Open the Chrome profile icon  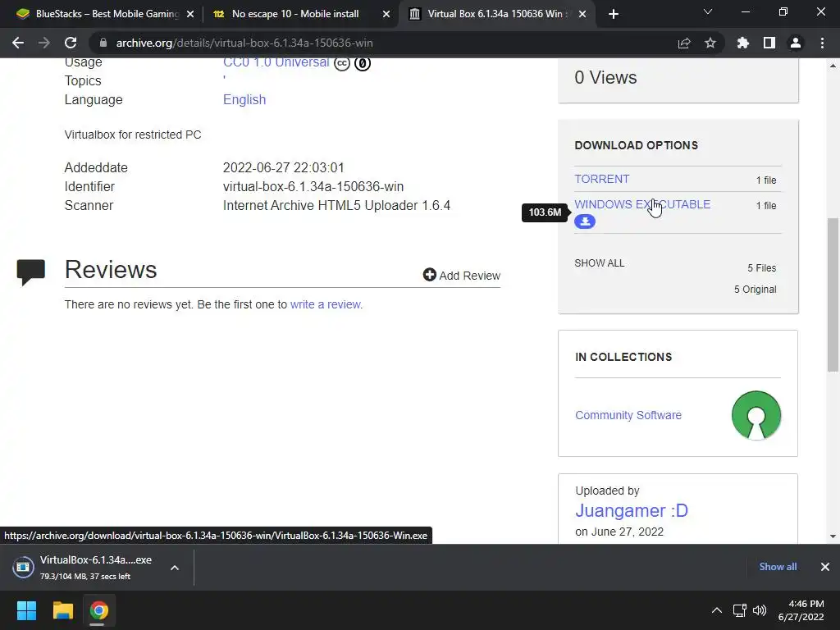[796, 43]
